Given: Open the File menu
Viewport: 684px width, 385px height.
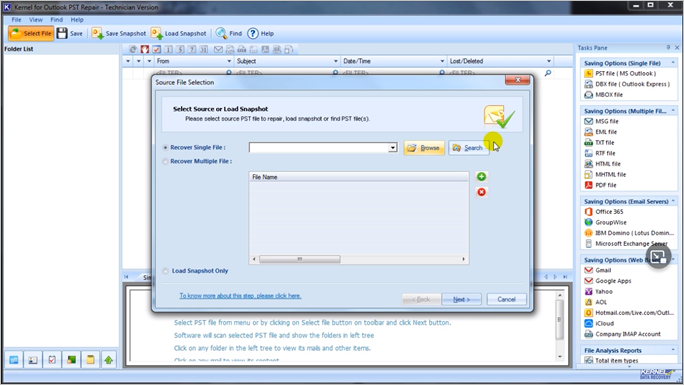Looking at the screenshot, I should tap(16, 20).
